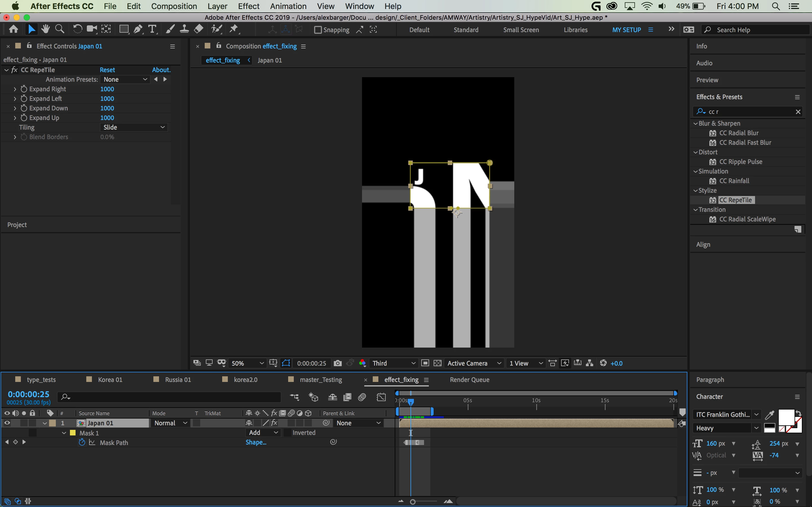The height and width of the screenshot is (507, 812).
Task: Select the Pen tool
Action: click(138, 30)
